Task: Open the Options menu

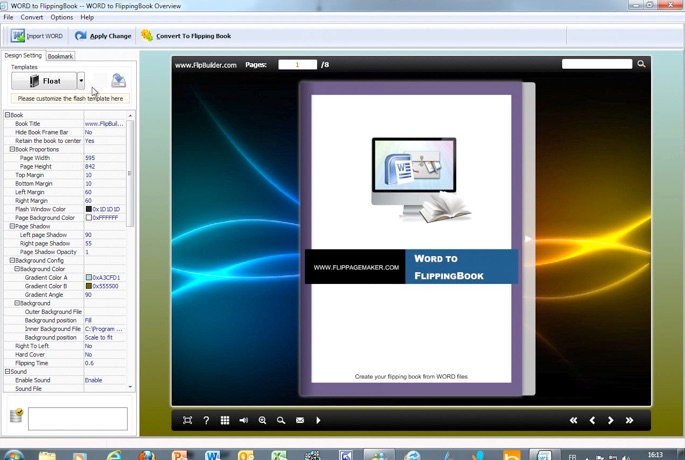Action: [62, 17]
